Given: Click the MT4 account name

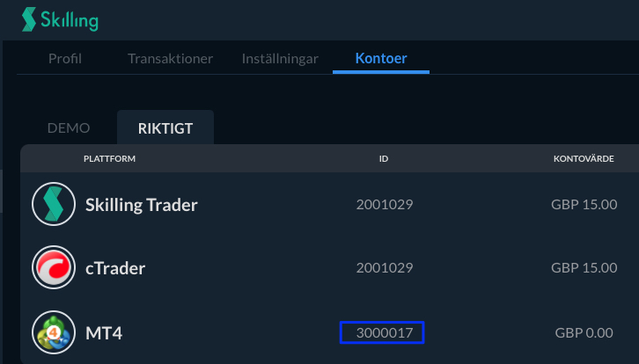Looking at the screenshot, I should (104, 333).
